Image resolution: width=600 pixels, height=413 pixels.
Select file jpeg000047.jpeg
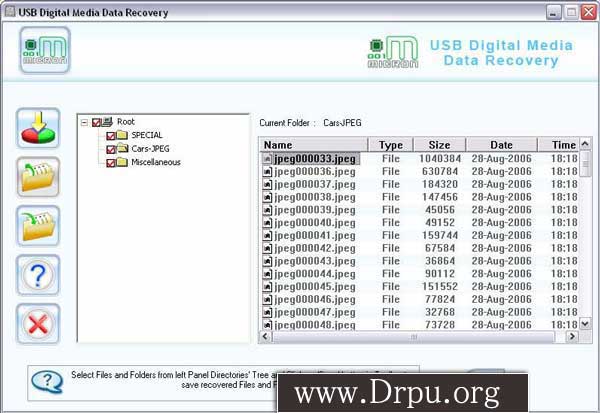(315, 312)
